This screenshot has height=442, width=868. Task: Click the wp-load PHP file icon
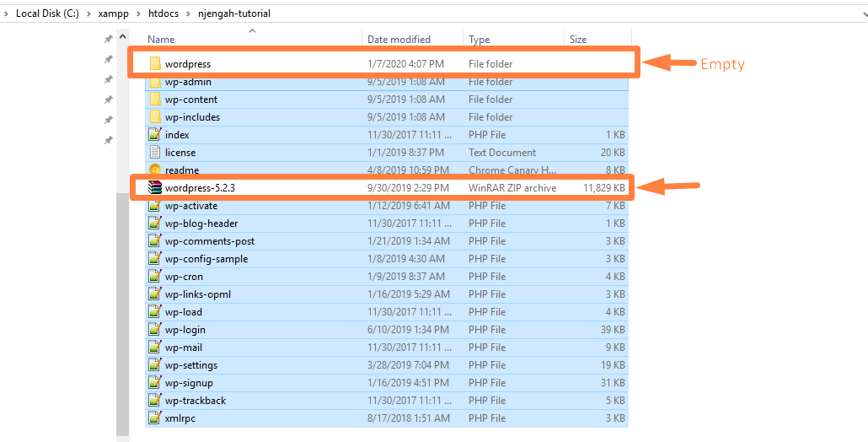pyautogui.click(x=155, y=312)
